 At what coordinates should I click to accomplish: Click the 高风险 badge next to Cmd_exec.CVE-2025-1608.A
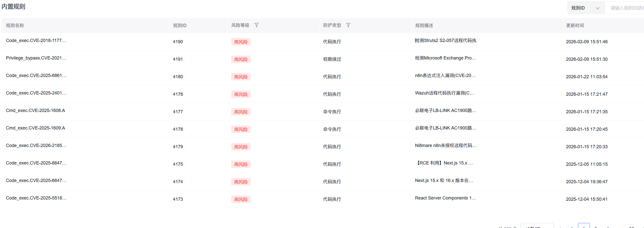click(x=241, y=112)
